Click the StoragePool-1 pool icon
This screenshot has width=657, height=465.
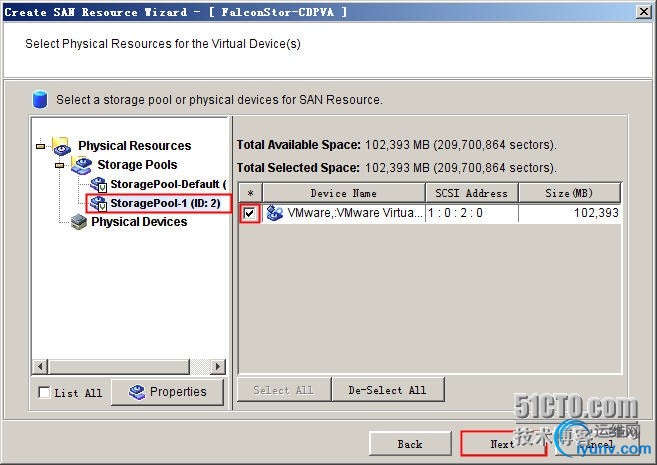pyautogui.click(x=99, y=204)
